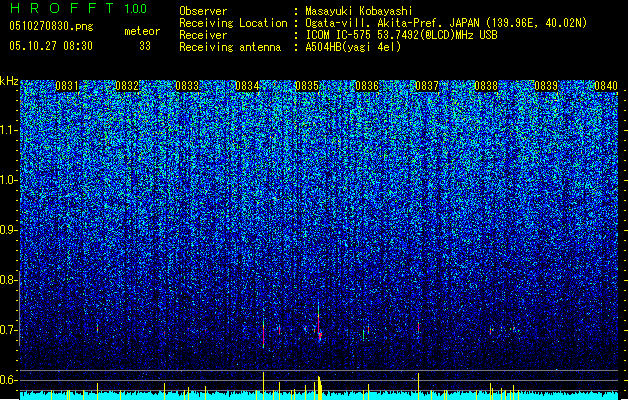
Task: Click the tall red echo streak after 0834
Action: pos(264,333)
